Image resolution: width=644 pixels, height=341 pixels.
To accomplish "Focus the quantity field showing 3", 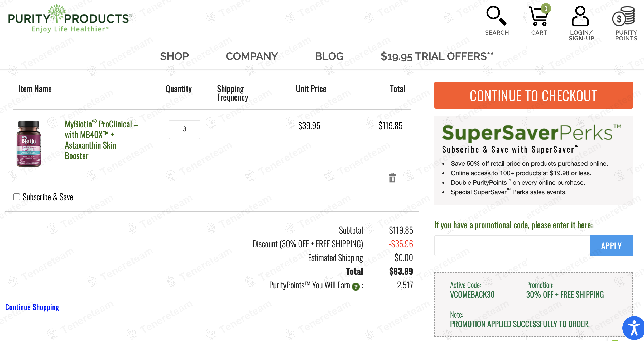I will pyautogui.click(x=184, y=129).
